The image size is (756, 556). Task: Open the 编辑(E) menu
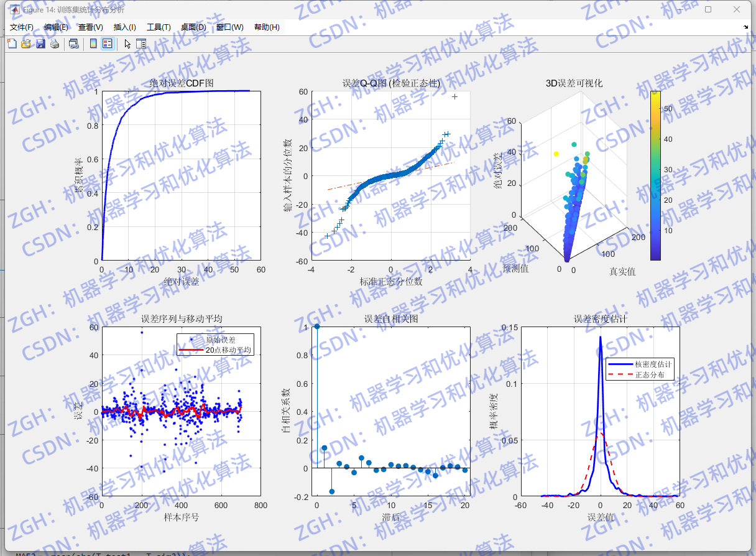(56, 27)
